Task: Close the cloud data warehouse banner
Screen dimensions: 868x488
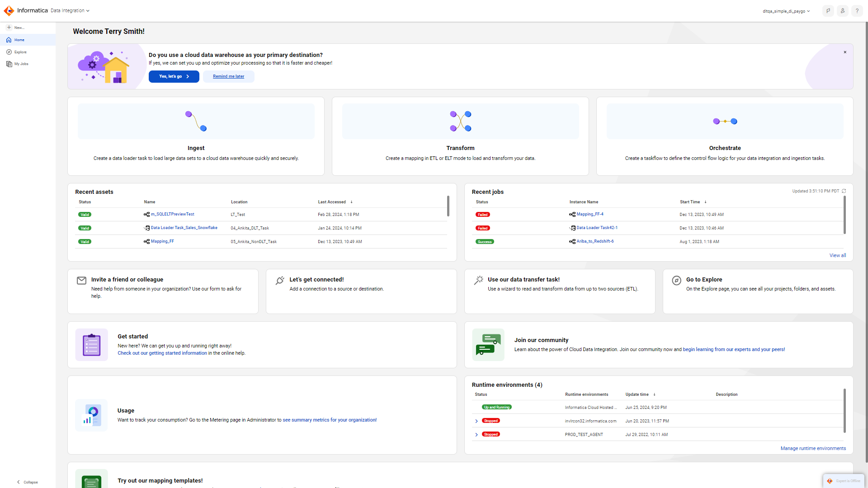Action: point(845,52)
